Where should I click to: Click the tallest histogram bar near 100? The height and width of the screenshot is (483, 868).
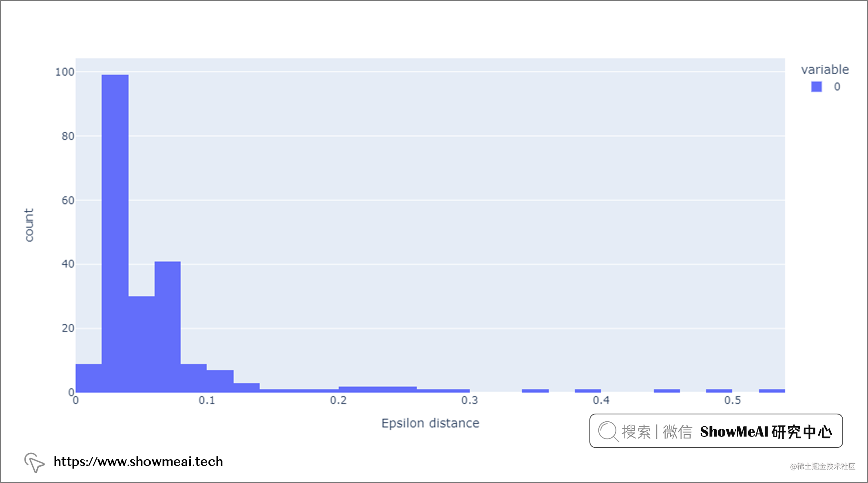coord(115,233)
